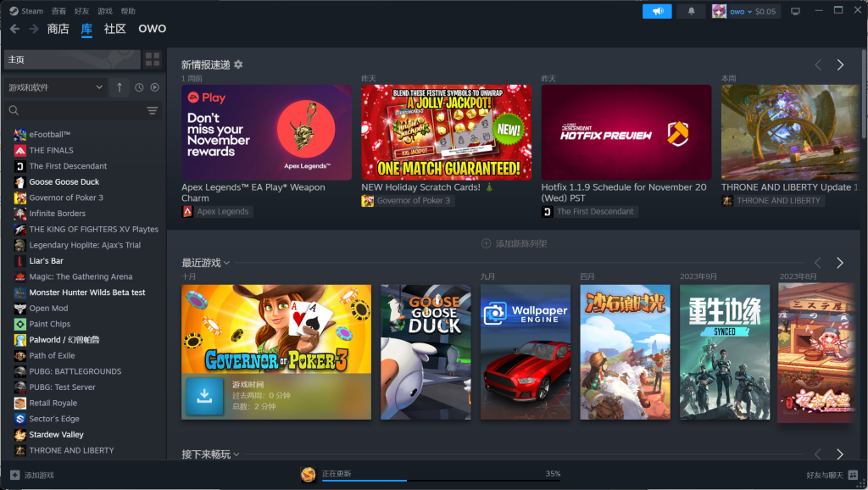The height and width of the screenshot is (490, 868).
Task: Open the Apex Legends EA Play news thumbnail
Action: pos(266,132)
